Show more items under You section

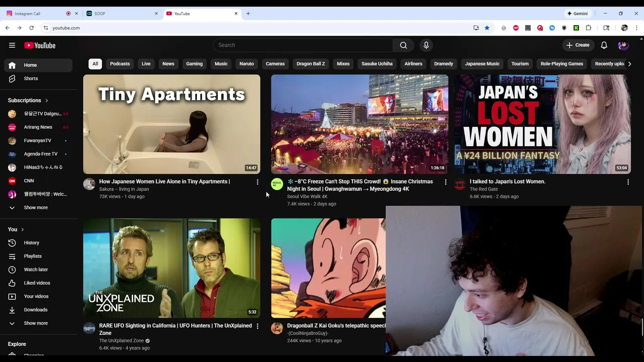(x=38, y=323)
